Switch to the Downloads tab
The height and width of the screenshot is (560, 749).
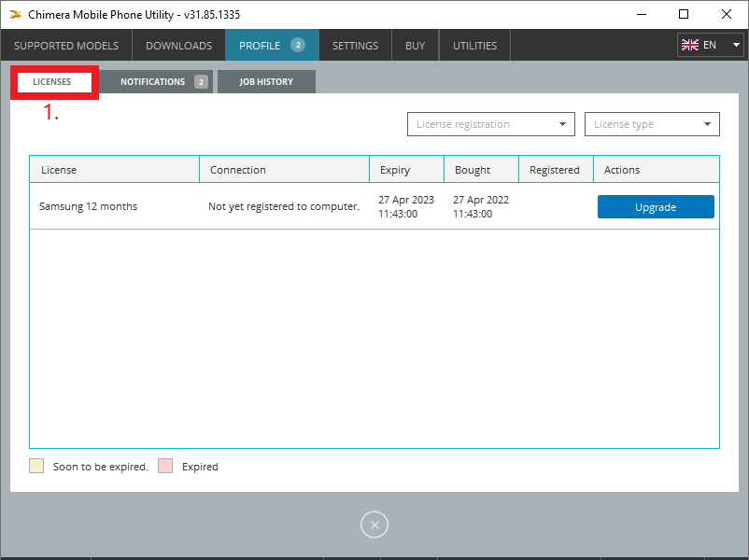pos(178,46)
